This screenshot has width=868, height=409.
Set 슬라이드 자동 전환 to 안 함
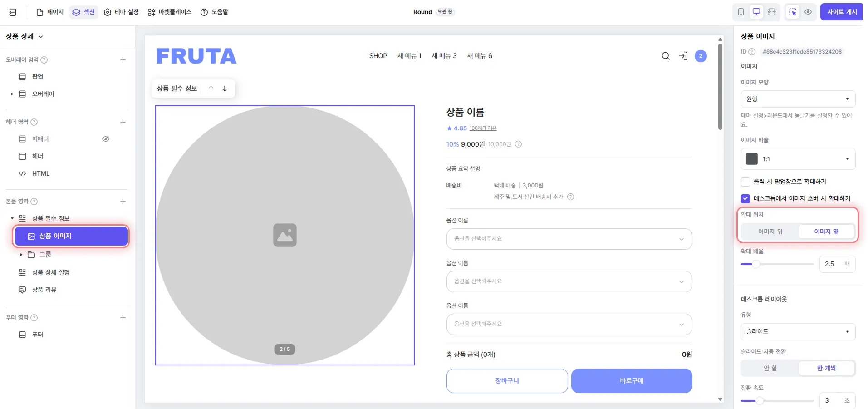coord(770,368)
